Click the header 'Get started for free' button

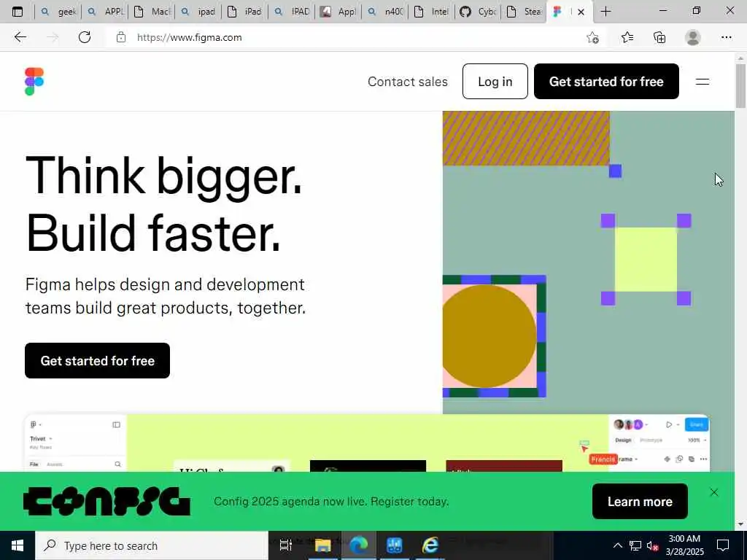coord(606,82)
